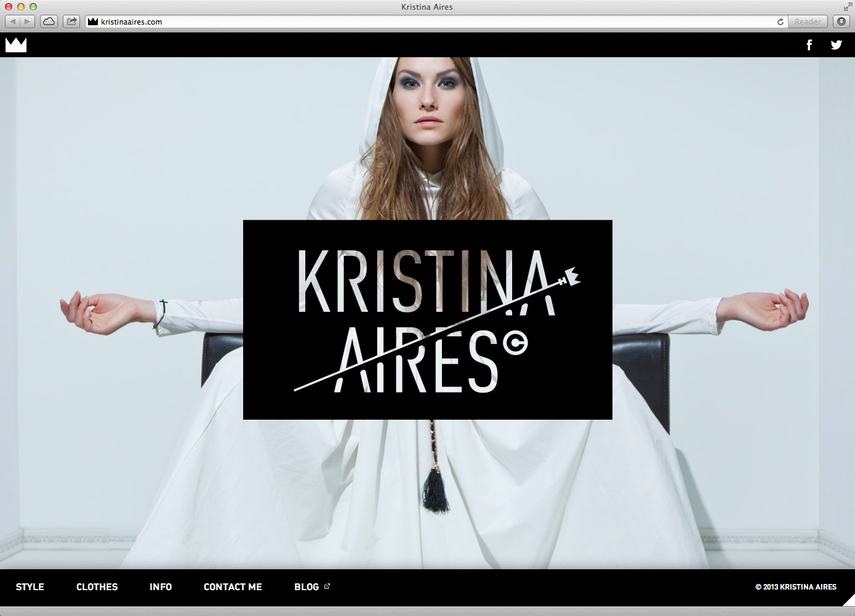Click the white crown logo in the site header
Image resolution: width=855 pixels, height=616 pixels.
tap(16, 45)
